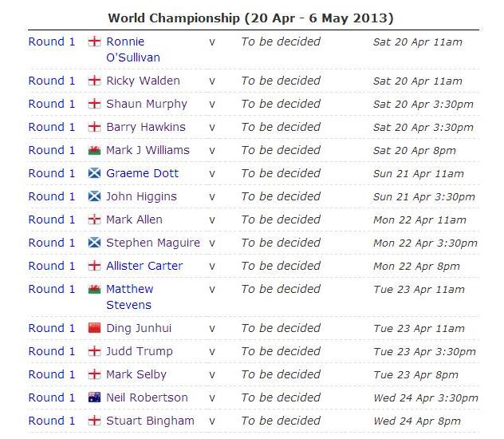The image size is (504, 439).
Task: Select the Shaun Murphy link
Action: point(146,104)
